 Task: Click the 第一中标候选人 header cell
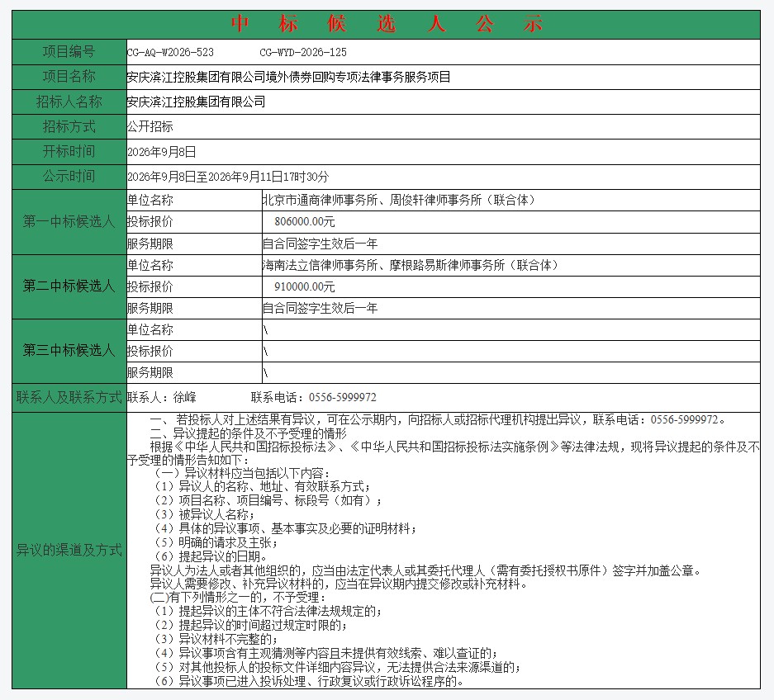pos(69,222)
